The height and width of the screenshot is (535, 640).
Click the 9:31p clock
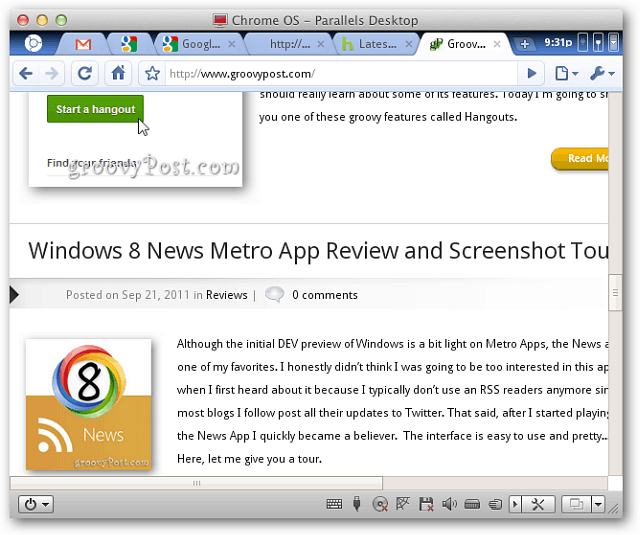558,42
